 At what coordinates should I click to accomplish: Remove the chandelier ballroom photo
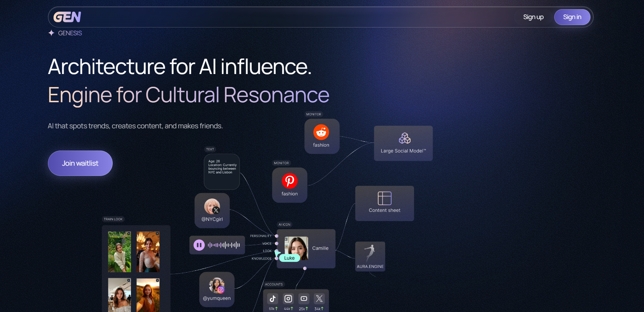pyautogui.click(x=157, y=233)
